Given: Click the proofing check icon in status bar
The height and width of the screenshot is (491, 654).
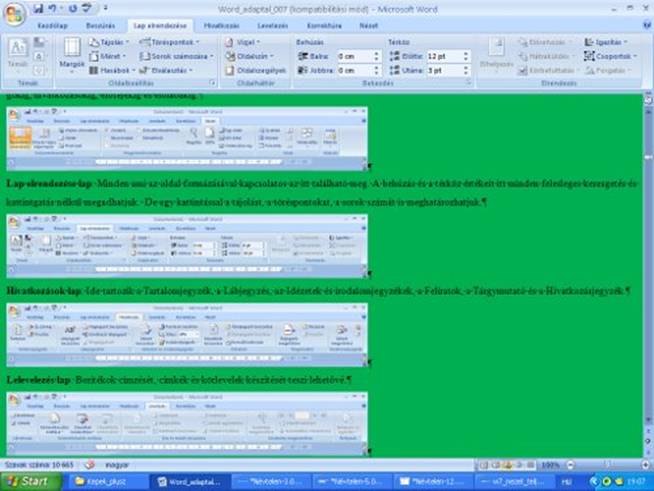Looking at the screenshot, I should click(89, 465).
